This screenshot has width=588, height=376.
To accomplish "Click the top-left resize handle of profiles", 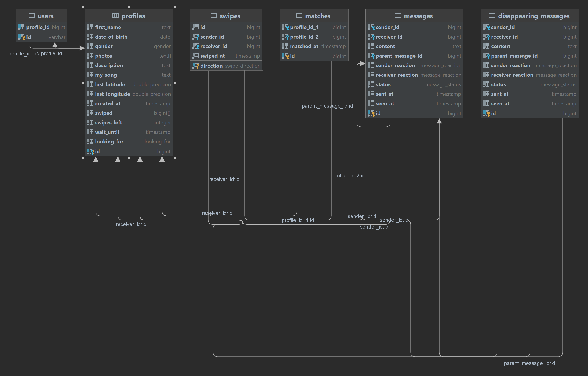I will (83, 7).
